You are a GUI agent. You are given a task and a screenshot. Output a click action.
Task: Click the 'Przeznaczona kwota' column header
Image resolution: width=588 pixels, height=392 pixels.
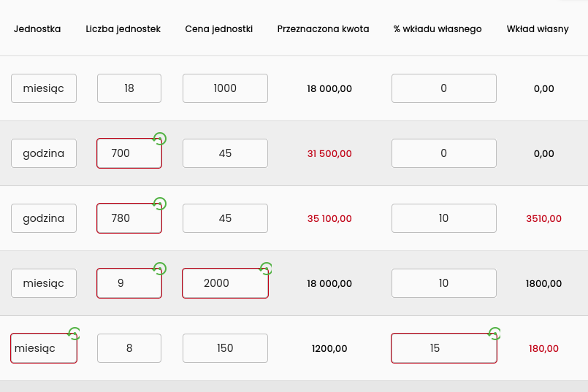323,29
